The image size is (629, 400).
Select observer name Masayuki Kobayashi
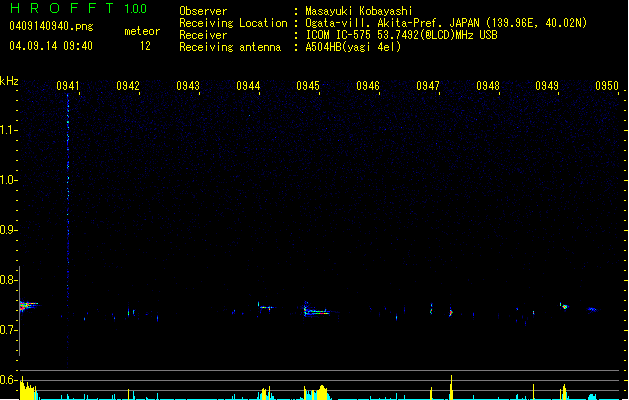coord(359,11)
